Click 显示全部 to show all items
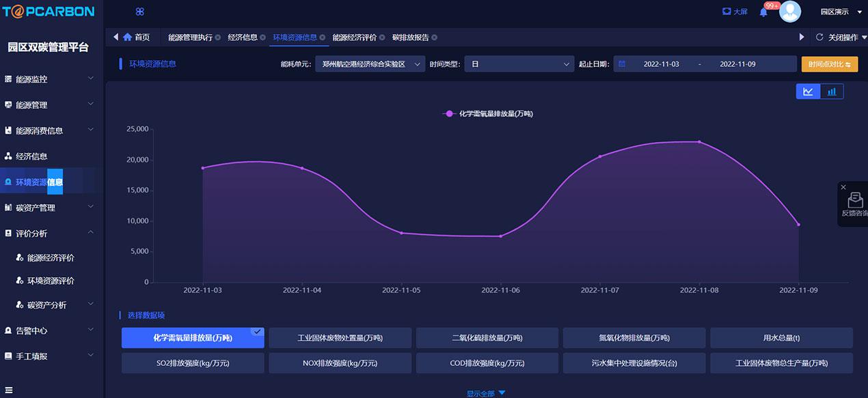This screenshot has height=398, width=868. pos(486,393)
